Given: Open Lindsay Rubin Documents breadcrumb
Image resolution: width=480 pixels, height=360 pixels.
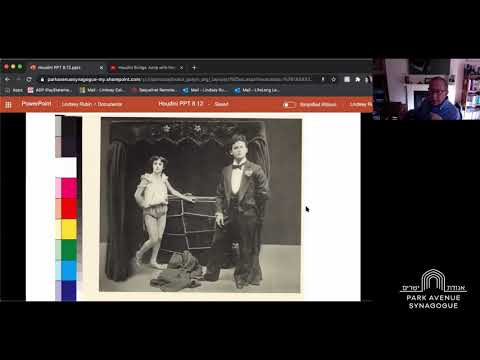Looking at the screenshot, I should click(x=92, y=104).
